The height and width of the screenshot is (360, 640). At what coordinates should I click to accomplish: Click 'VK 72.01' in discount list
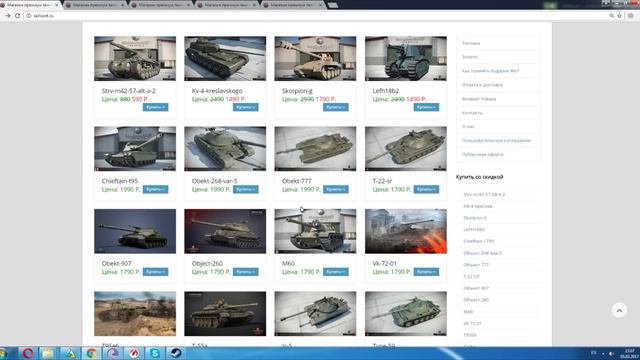point(472,323)
